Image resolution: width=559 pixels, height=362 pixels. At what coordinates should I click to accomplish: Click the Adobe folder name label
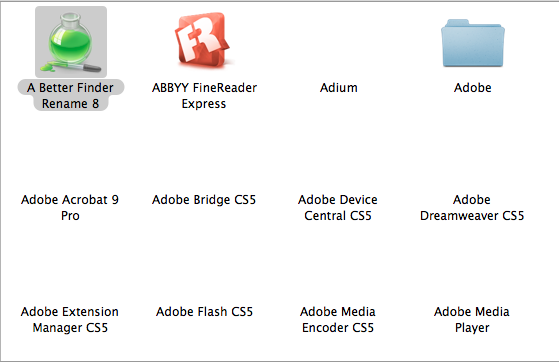[x=473, y=87]
